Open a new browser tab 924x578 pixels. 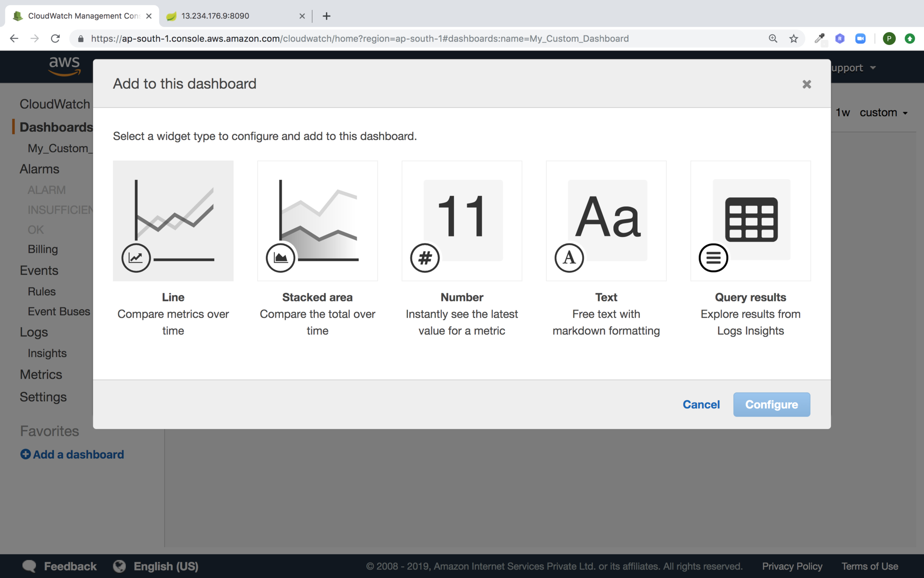[326, 16]
